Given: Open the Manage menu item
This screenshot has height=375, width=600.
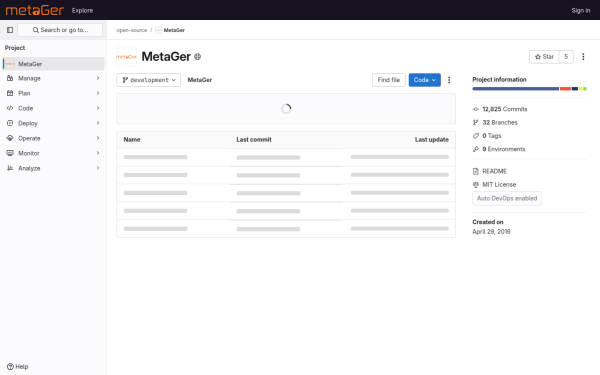Looking at the screenshot, I should (x=53, y=78).
